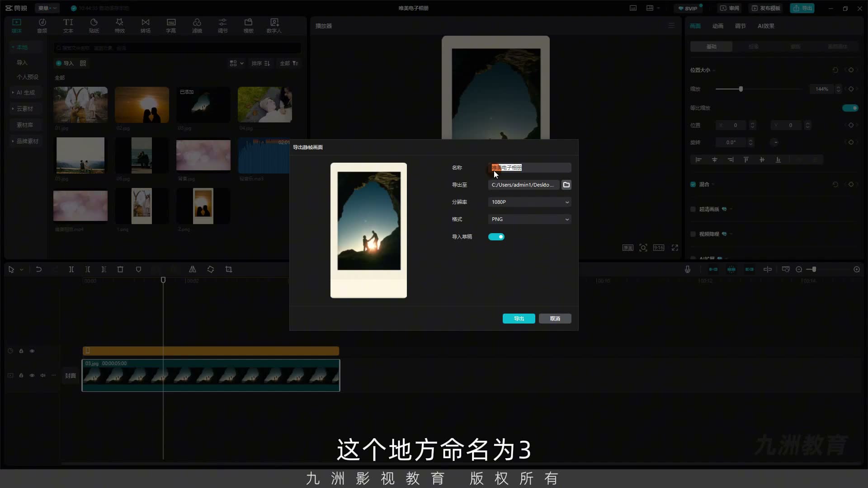The image size is (868, 488).
Task: Switch to the 动画 tab
Action: click(x=717, y=26)
